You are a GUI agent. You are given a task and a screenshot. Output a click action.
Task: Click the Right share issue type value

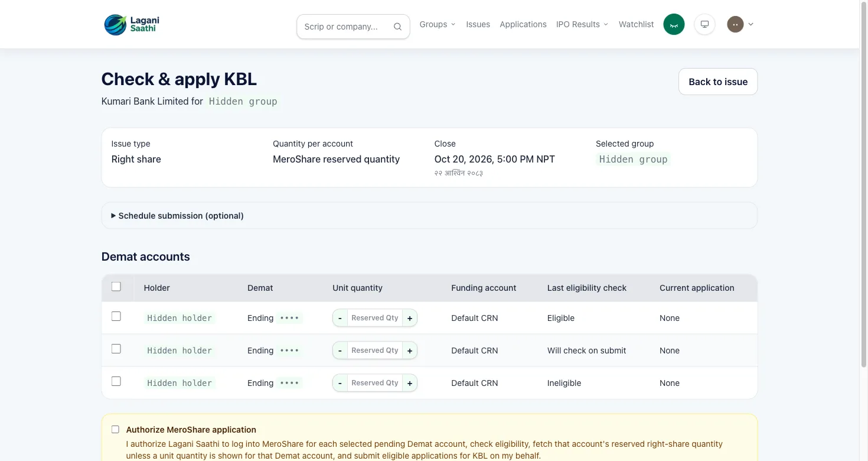(136, 159)
